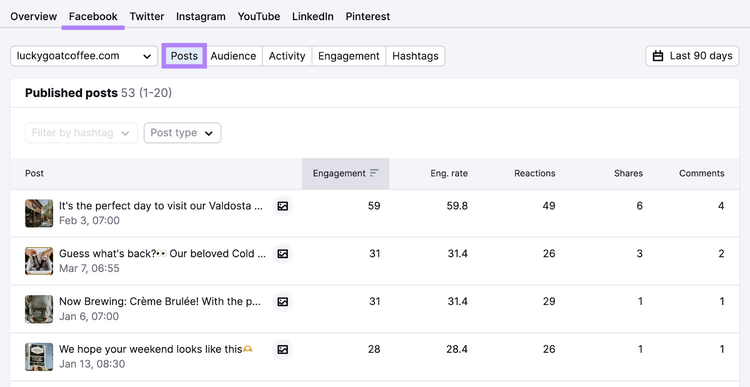Switch to the Twitter tab
This screenshot has height=387, width=750.
tap(147, 16)
